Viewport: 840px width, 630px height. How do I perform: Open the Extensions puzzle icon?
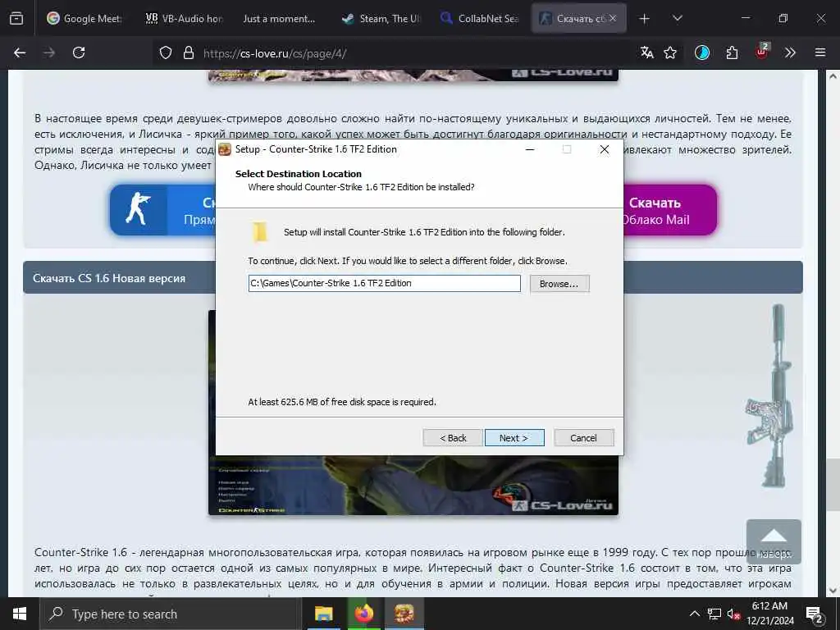(732, 52)
